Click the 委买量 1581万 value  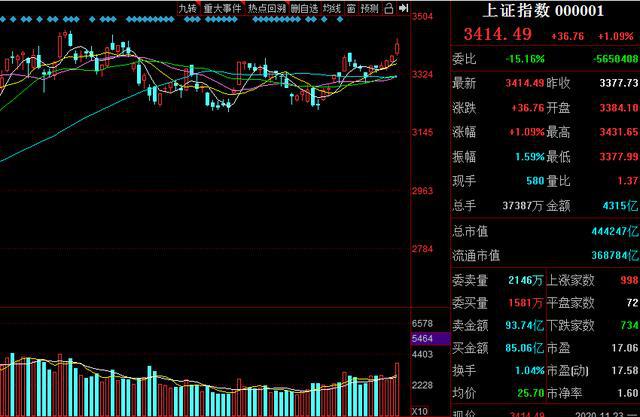point(526,303)
